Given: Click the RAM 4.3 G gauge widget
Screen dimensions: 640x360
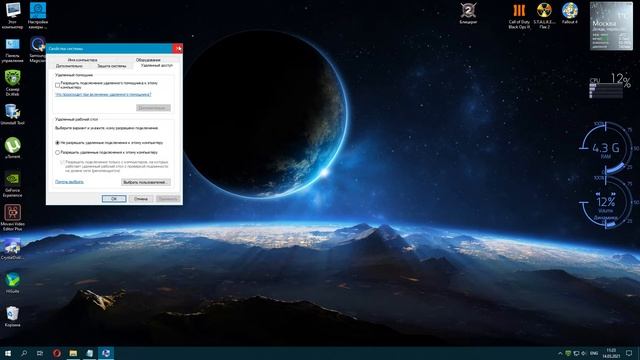Looking at the screenshot, I should pyautogui.click(x=606, y=148).
